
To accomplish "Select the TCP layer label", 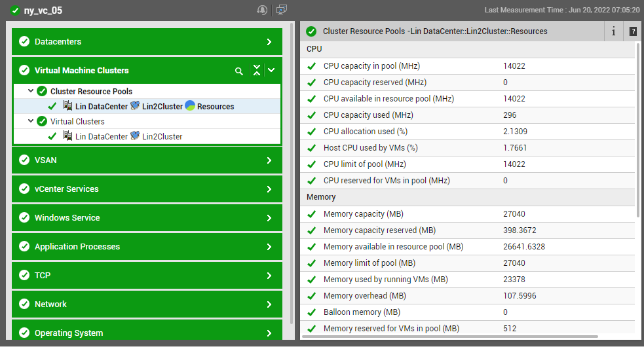I will coord(43,276).
